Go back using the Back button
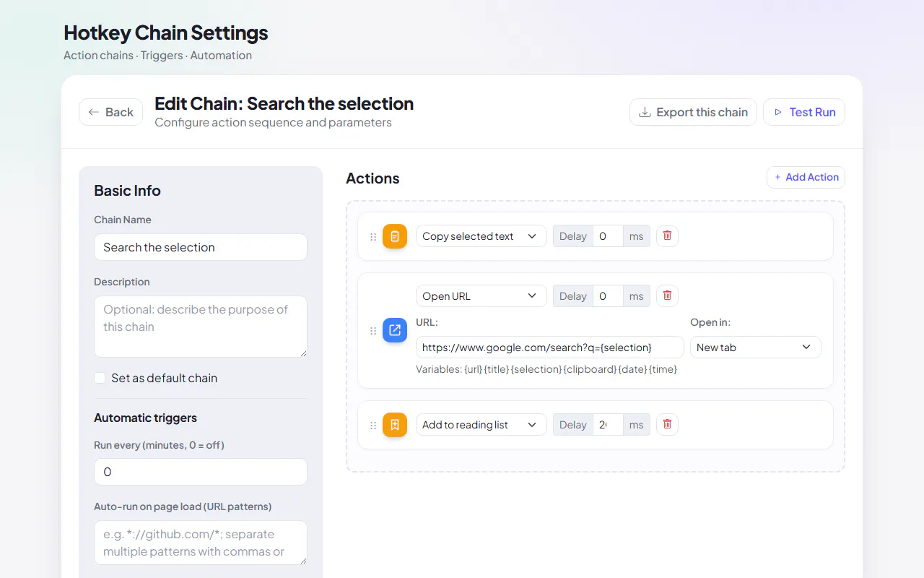Screen dimensions: 924x578 tap(110, 112)
